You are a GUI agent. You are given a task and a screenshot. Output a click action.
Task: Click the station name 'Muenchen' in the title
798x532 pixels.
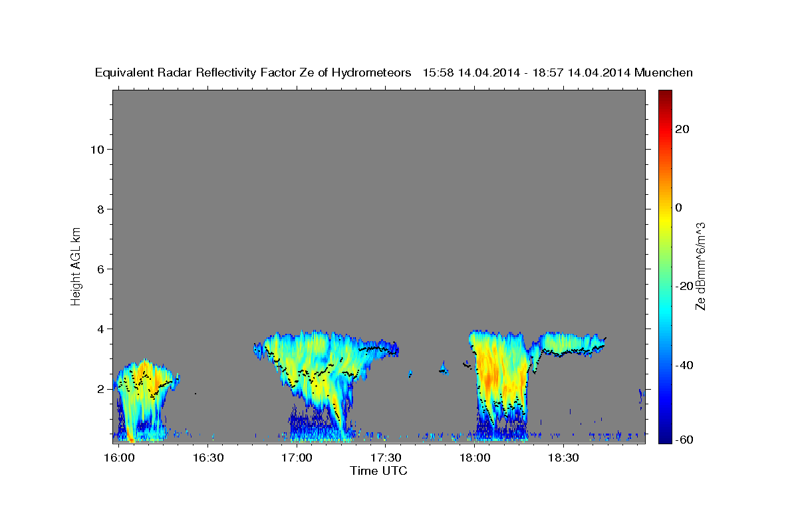tap(664, 73)
